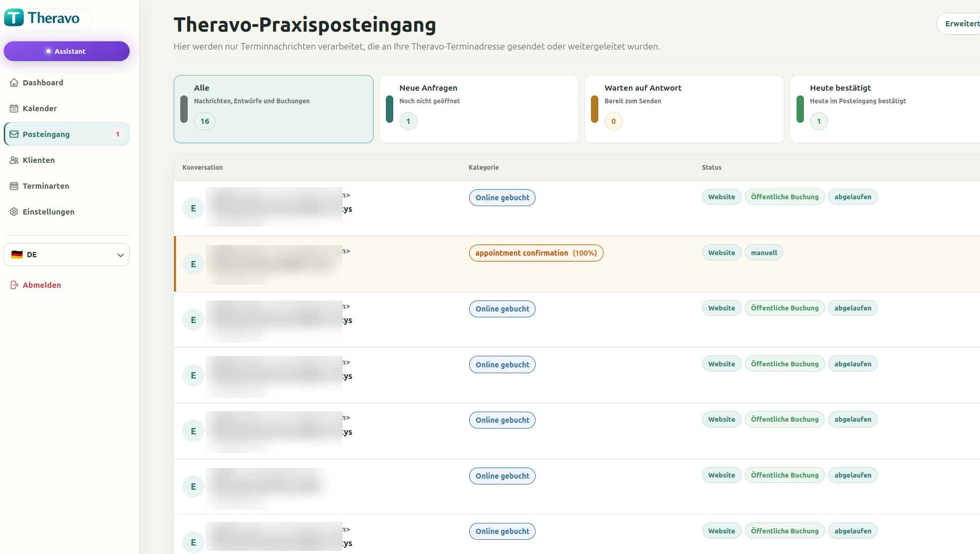Click the fourth row E avatar
This screenshot has width=980, height=554.
193,375
